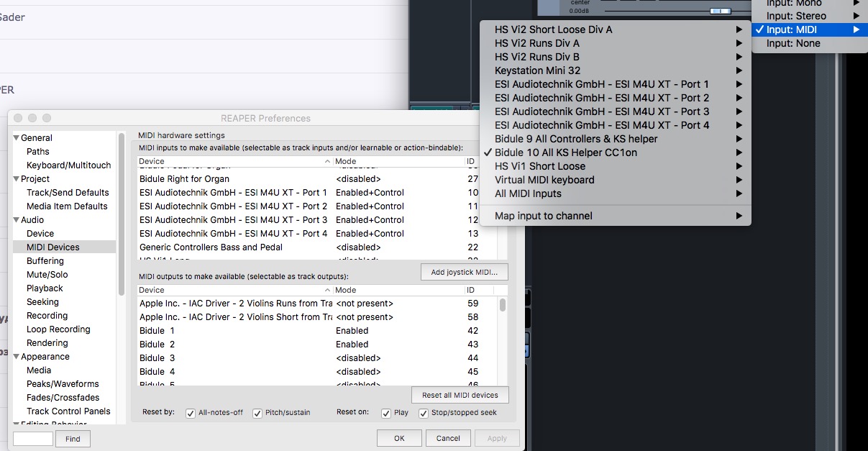Screen dimensions: 868x451
Task: Select checked Bidule 10 All KS Helper CC1on
Action: point(616,152)
